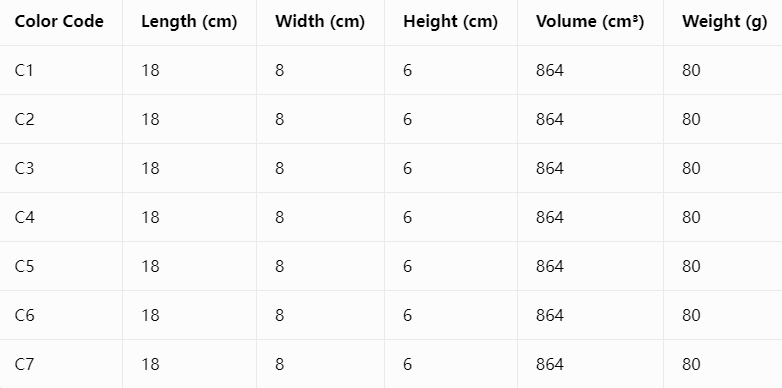The width and height of the screenshot is (782, 388).
Task: Select the Length (cm) column header
Action: (189, 21)
